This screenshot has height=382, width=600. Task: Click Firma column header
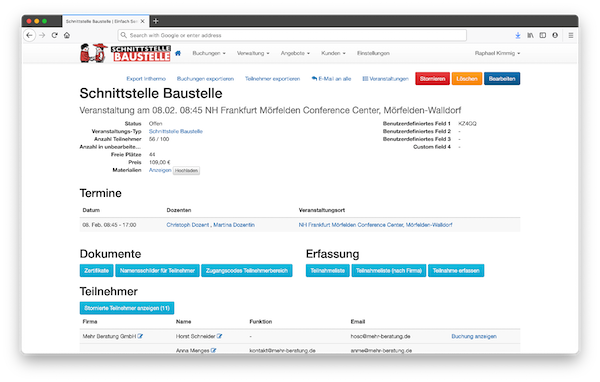tap(90, 322)
